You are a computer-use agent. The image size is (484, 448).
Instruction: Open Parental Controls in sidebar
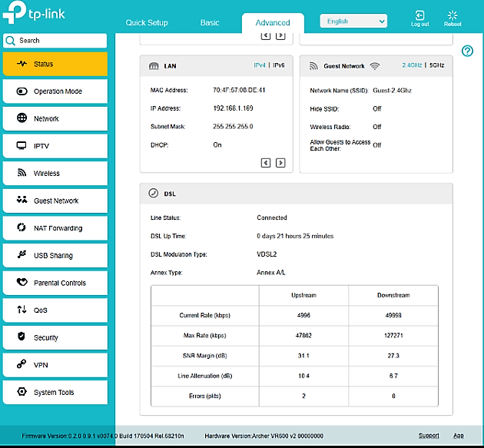[59, 283]
